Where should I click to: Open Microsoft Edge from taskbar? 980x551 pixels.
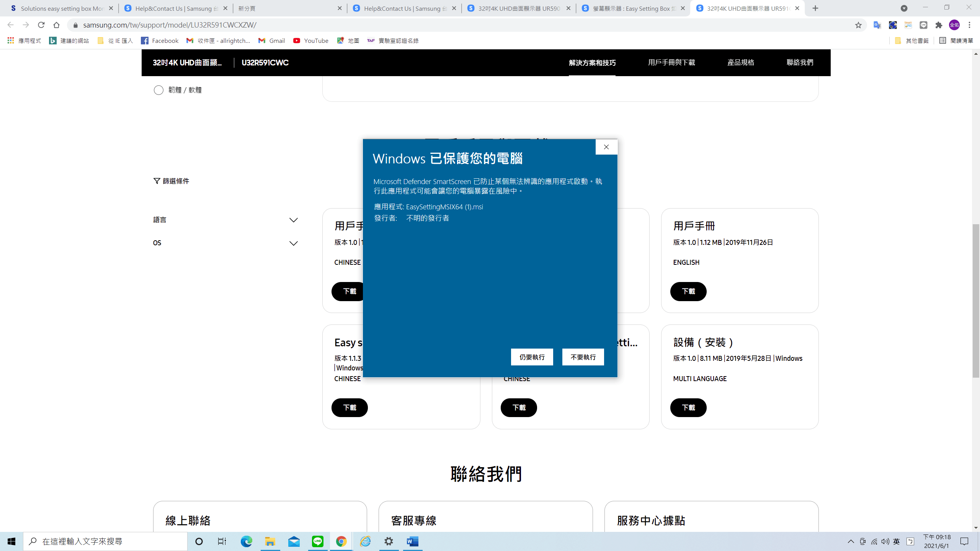tap(246, 541)
